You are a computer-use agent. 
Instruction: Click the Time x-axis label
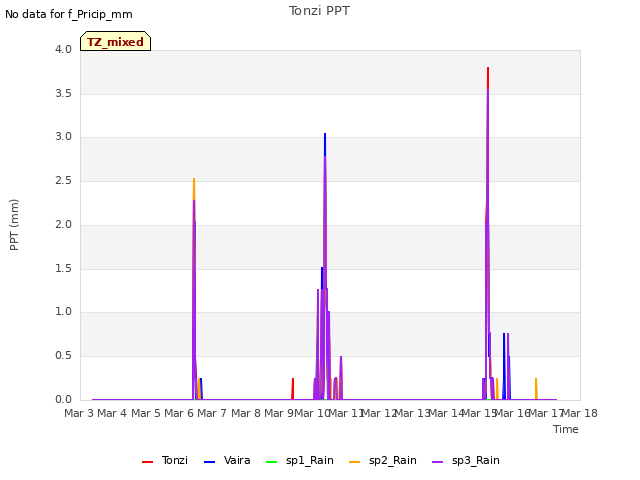point(566,429)
